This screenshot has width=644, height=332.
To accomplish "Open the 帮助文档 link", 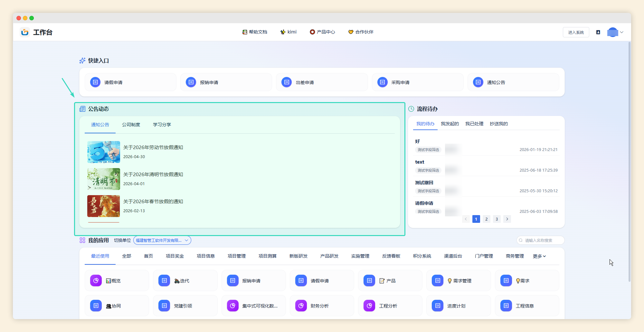I will pyautogui.click(x=255, y=32).
